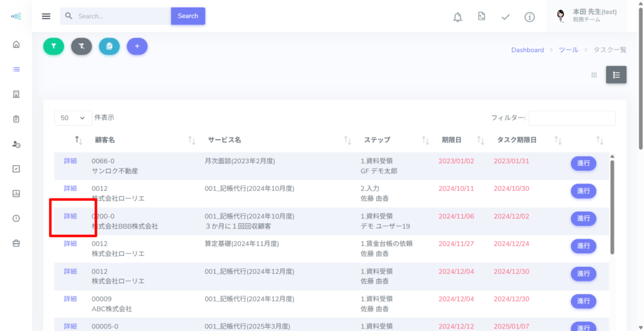Viewport: 644px width, 331px height.
Task: Click the ツール breadcrumb link
Action: click(568, 50)
